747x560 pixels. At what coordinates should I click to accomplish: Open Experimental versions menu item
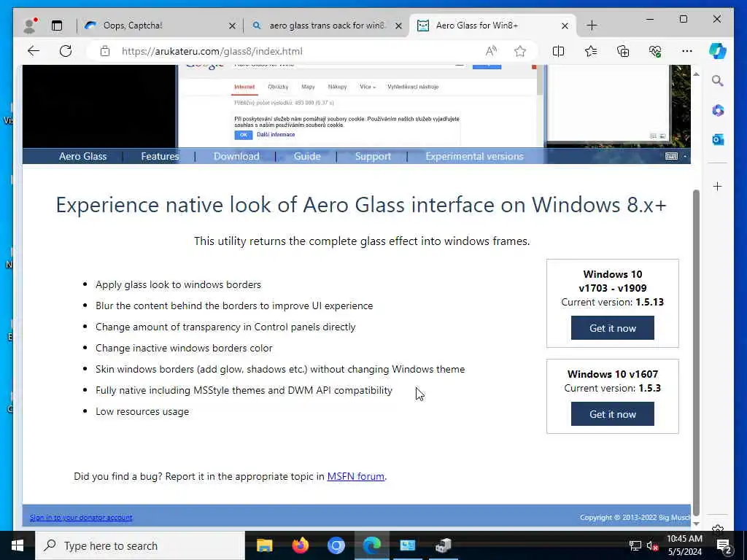(x=474, y=156)
